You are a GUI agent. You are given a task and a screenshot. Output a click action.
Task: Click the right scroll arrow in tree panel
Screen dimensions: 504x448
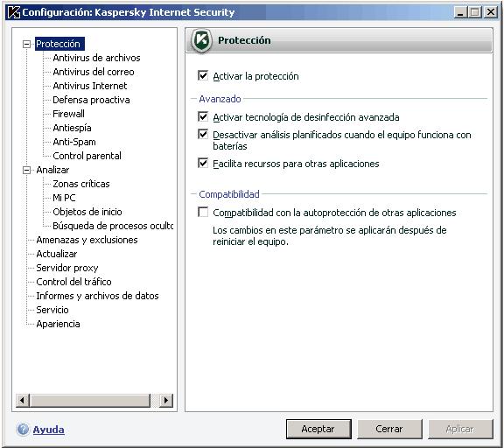tap(166, 401)
